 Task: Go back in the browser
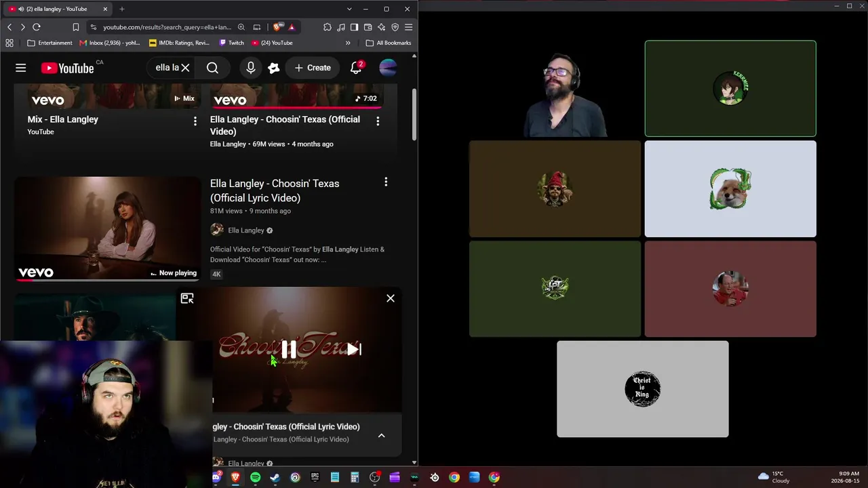click(9, 27)
